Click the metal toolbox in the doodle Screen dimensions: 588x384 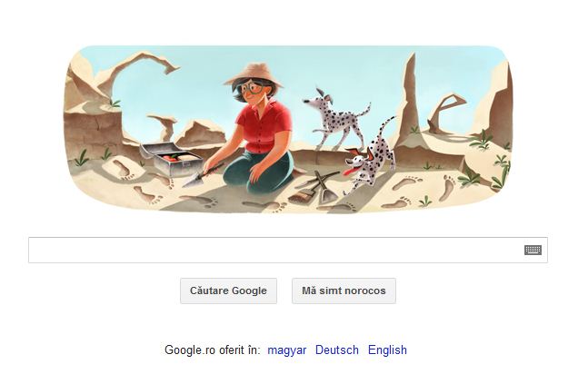tap(172, 159)
